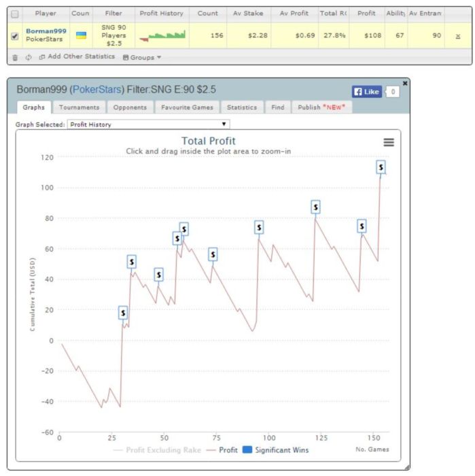Click the PokerStars link in popup title
This screenshot has height=476, width=475.
96,90
